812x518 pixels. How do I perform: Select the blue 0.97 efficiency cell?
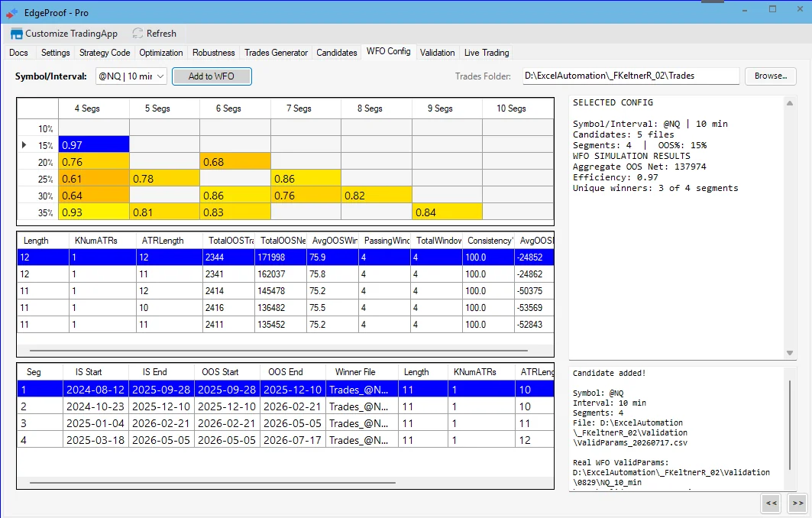pyautogui.click(x=94, y=145)
